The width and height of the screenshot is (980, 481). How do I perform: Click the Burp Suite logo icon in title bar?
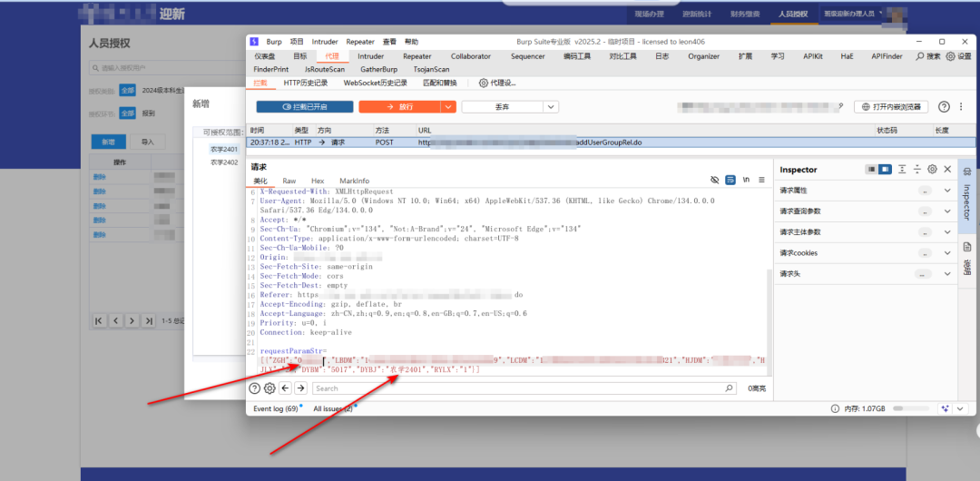[254, 42]
